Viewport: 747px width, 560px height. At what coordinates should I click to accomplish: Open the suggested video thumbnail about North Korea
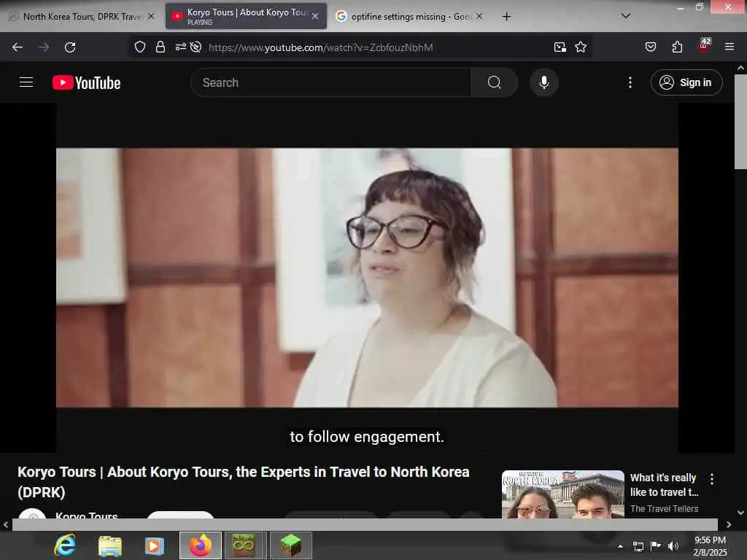tap(563, 494)
